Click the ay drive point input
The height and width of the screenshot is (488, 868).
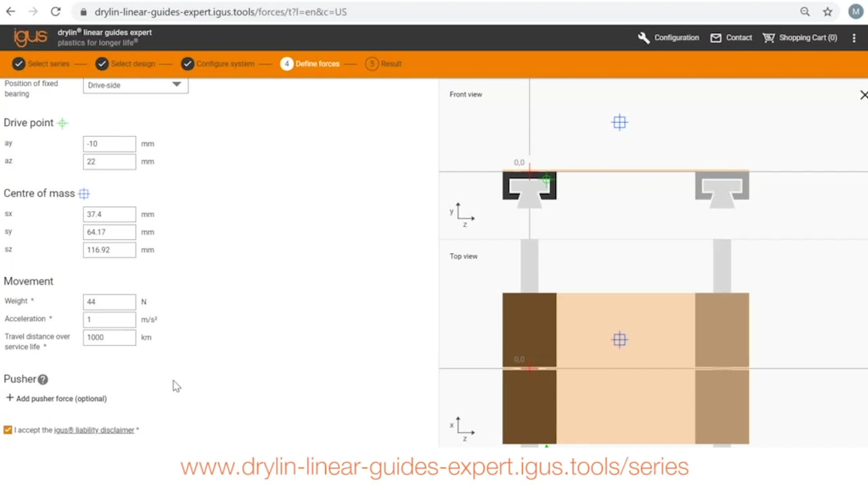click(x=109, y=144)
